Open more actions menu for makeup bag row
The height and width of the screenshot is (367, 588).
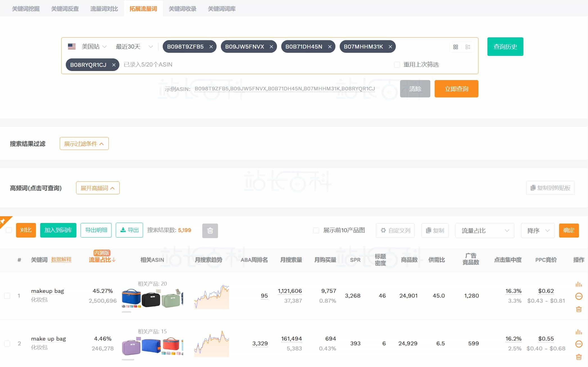[x=579, y=296]
